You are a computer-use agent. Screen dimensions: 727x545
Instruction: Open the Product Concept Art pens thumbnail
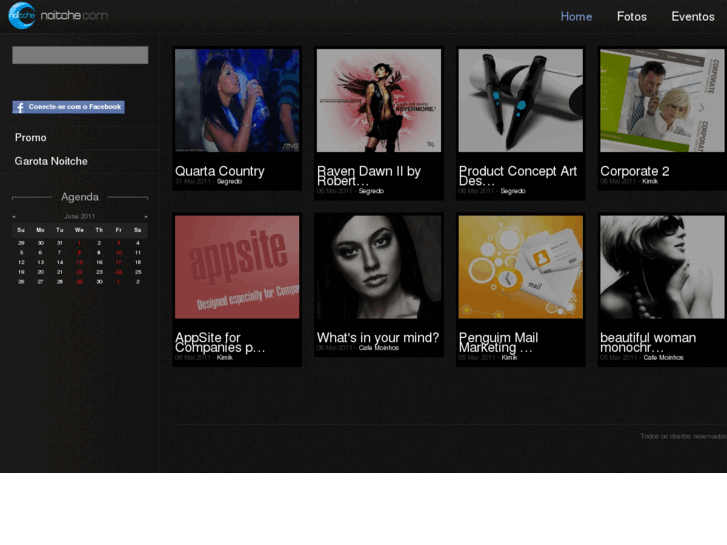pyautogui.click(x=521, y=101)
